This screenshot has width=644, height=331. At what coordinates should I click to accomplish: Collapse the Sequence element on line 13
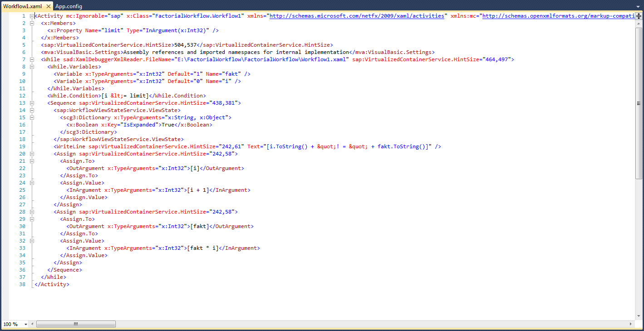pos(31,103)
